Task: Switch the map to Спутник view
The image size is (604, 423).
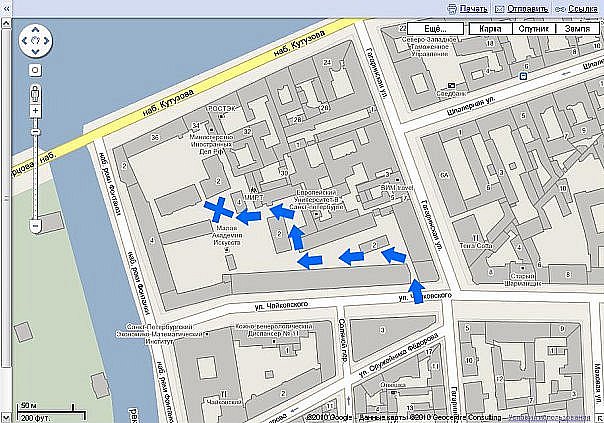Action: (533, 29)
